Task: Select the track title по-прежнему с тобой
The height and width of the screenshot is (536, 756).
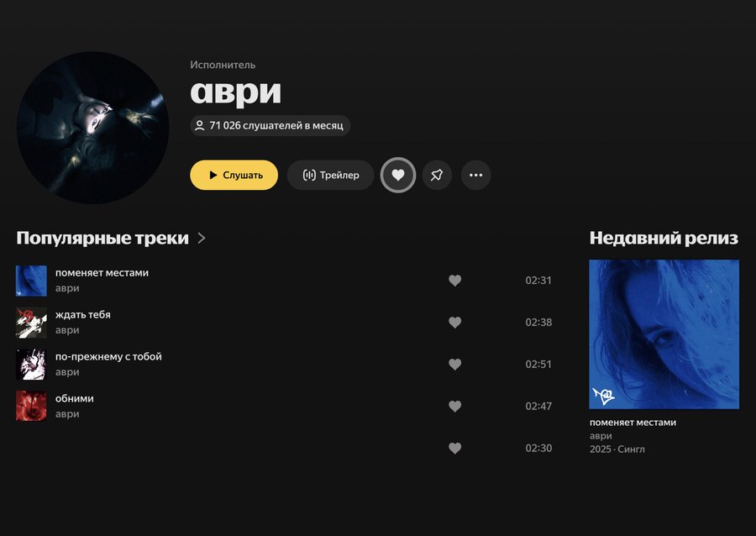Action: coord(108,357)
